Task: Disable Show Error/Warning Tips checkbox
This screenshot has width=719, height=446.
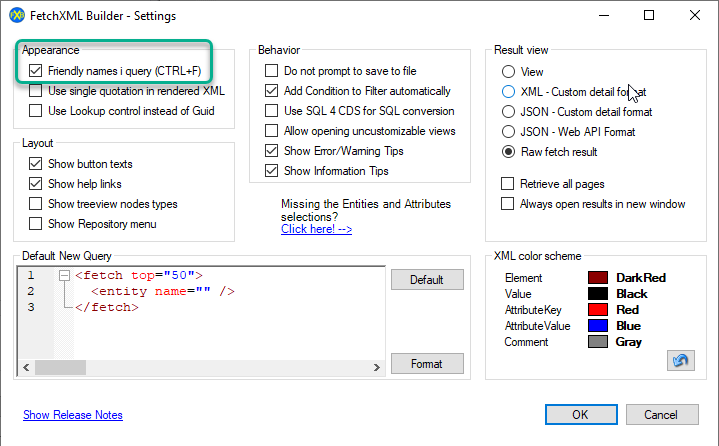Action: [271, 151]
